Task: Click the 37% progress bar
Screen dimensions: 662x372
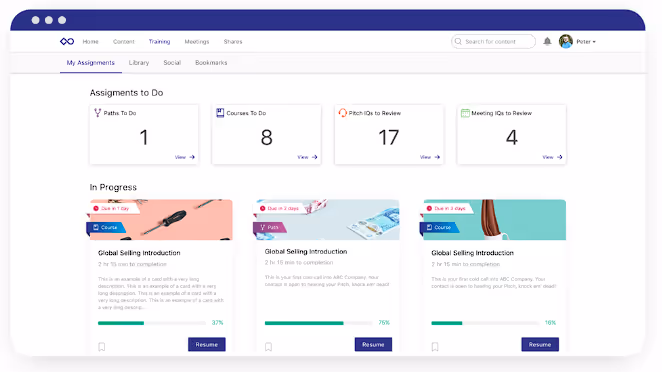Action: click(152, 323)
